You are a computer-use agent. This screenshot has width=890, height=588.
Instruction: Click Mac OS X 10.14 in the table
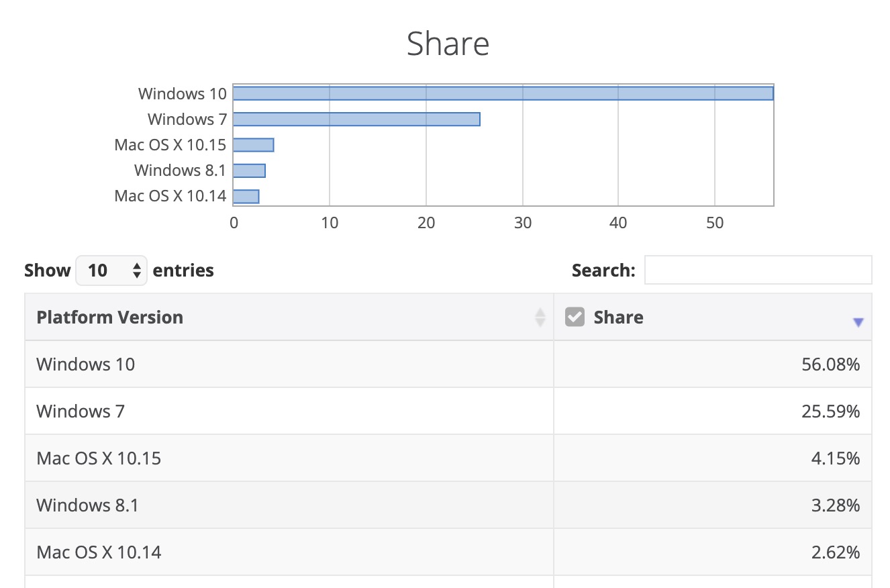point(99,552)
